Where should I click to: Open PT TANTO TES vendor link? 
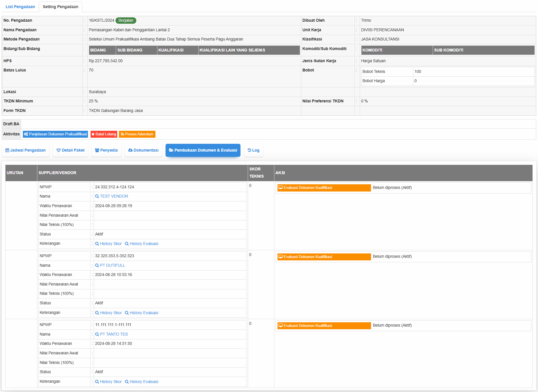click(x=114, y=334)
